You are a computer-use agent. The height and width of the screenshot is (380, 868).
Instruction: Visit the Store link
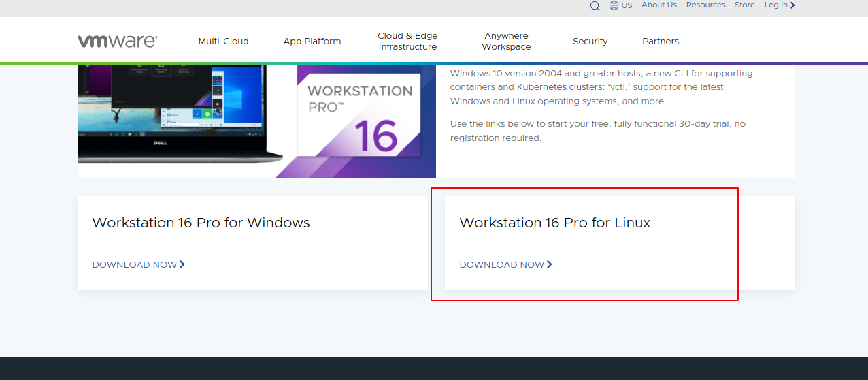[x=745, y=5]
